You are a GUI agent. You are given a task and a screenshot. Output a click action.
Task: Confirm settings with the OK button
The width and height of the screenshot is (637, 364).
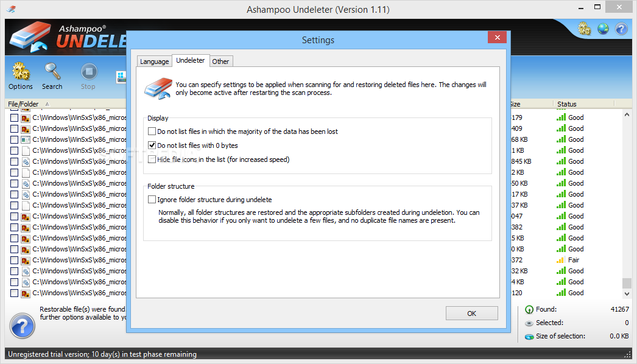point(471,313)
